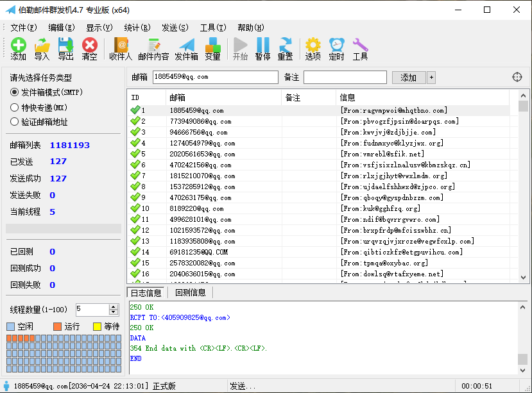Image resolution: width=532 pixels, height=393 pixels.
Task: Select 发件箱模式(SMTP) radio button
Action: click(15, 92)
